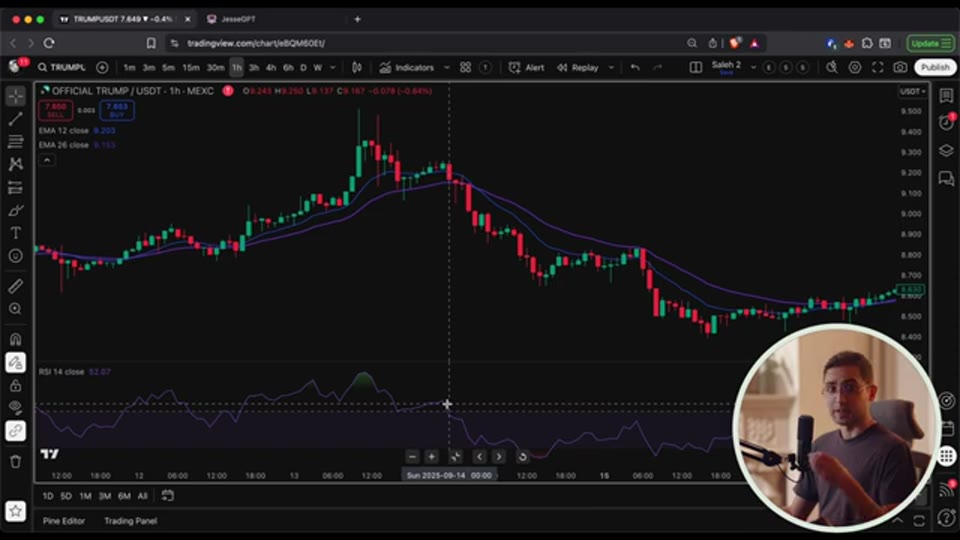Click the browser address bar URL
Image resolution: width=960 pixels, height=540 pixels.
pos(256,43)
